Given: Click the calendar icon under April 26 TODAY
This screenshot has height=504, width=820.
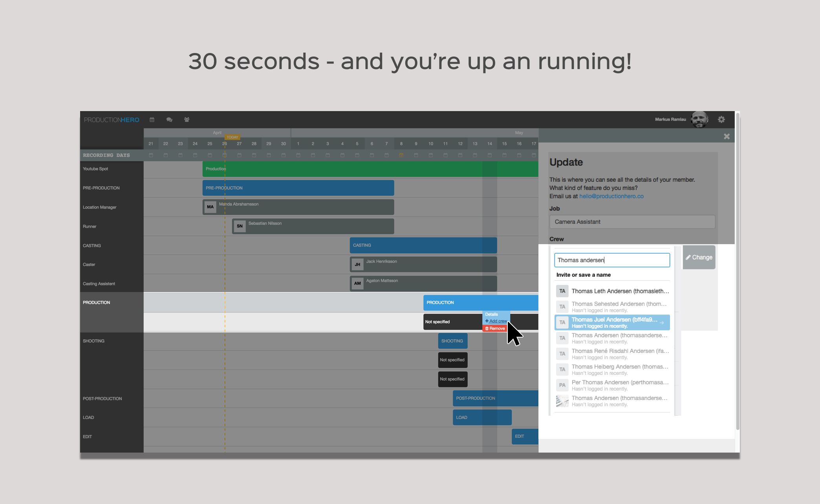Looking at the screenshot, I should (225, 155).
